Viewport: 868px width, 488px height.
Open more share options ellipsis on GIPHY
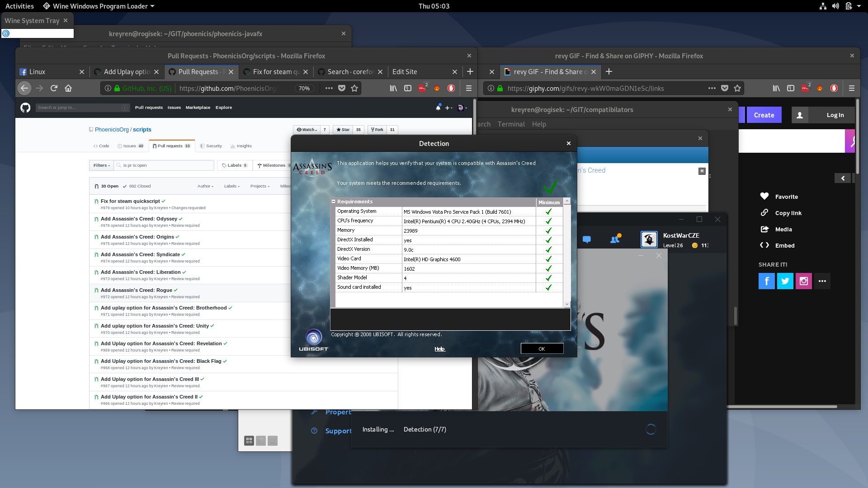click(822, 281)
